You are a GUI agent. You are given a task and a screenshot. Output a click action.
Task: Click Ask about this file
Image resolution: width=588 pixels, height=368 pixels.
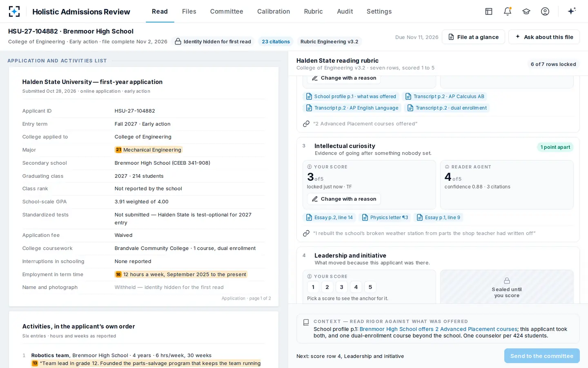[544, 37]
